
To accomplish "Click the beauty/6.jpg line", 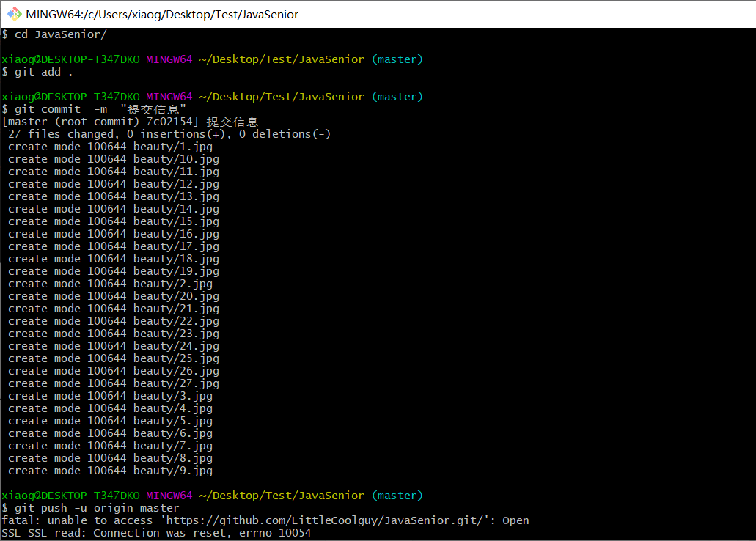I will tap(111, 434).
